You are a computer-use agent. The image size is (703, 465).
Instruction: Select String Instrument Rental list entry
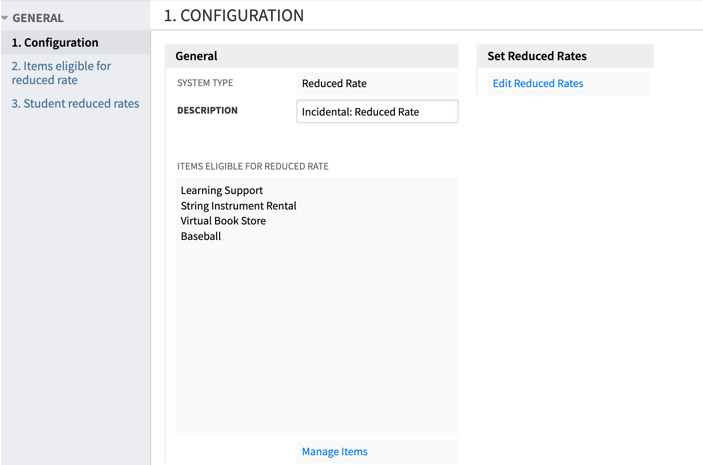click(238, 206)
